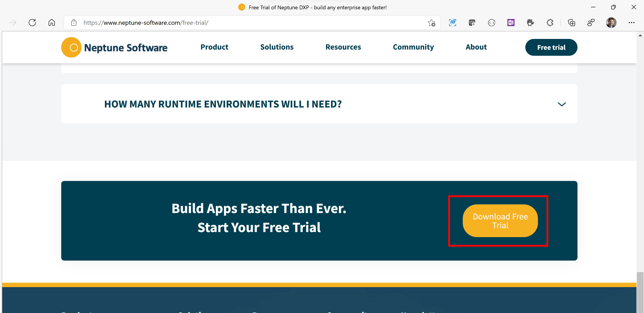The height and width of the screenshot is (313, 644).
Task: Expand the runtime environments FAQ chevron
Action: pyautogui.click(x=562, y=104)
